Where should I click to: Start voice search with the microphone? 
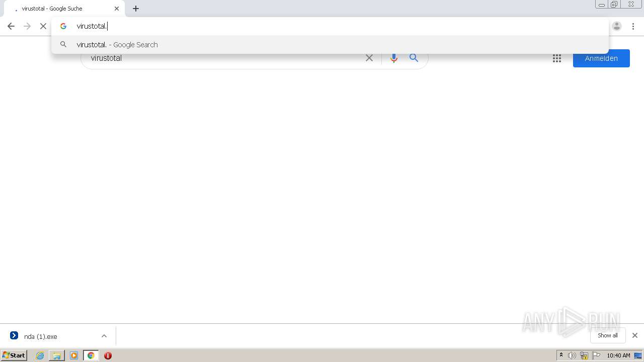(x=394, y=58)
